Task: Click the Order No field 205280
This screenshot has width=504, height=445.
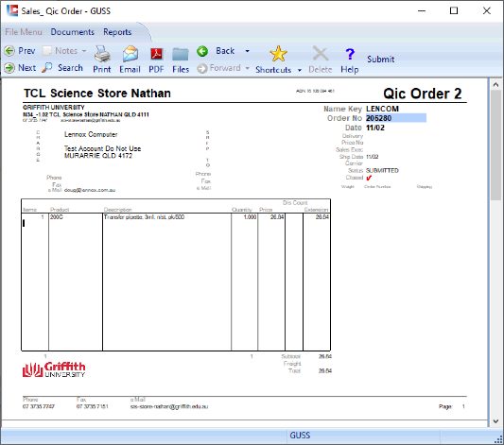Action: point(396,118)
